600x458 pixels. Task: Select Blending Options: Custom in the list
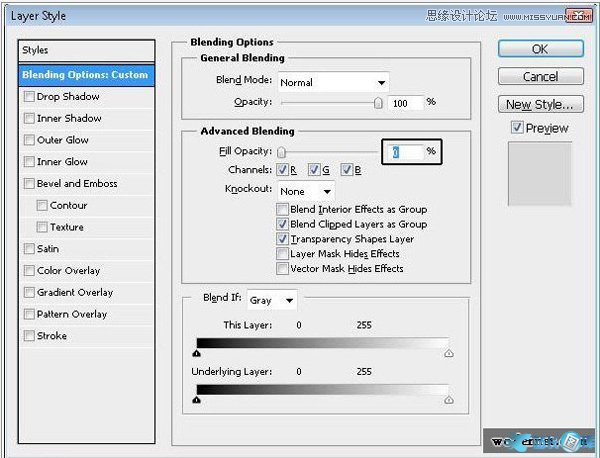[x=86, y=75]
